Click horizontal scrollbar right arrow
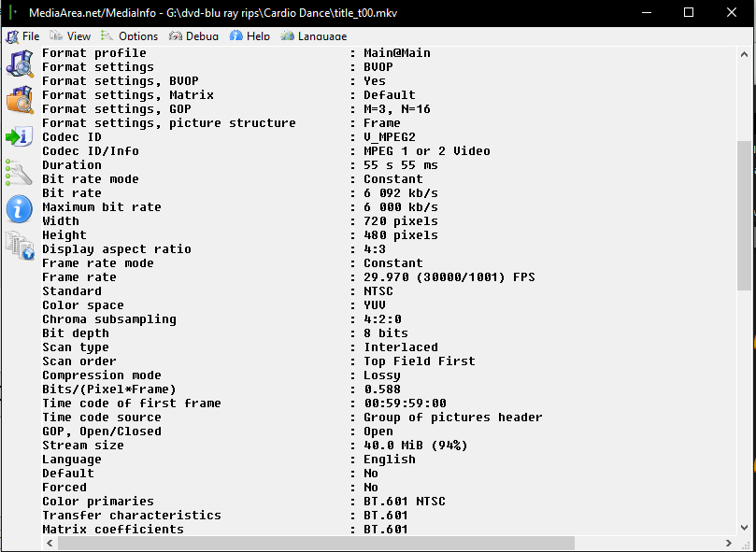The height and width of the screenshot is (552, 756). pyautogui.click(x=729, y=543)
